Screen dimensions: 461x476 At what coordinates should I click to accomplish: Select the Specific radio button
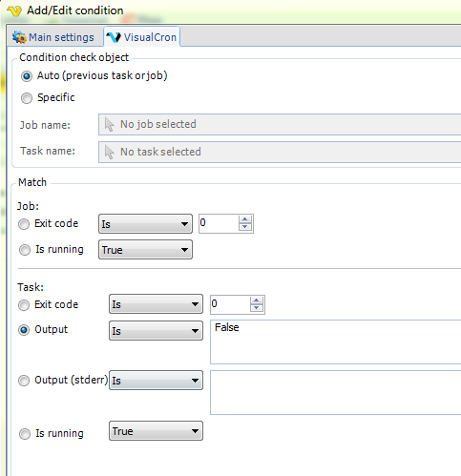(27, 98)
